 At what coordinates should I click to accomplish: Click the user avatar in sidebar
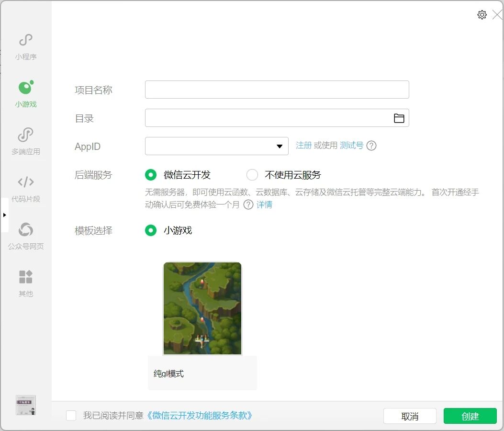pyautogui.click(x=26, y=405)
